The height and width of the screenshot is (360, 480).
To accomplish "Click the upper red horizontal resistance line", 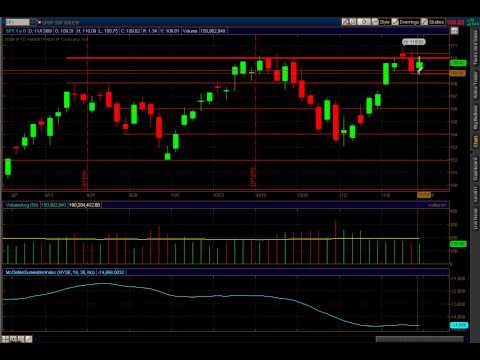I will point(257,58).
